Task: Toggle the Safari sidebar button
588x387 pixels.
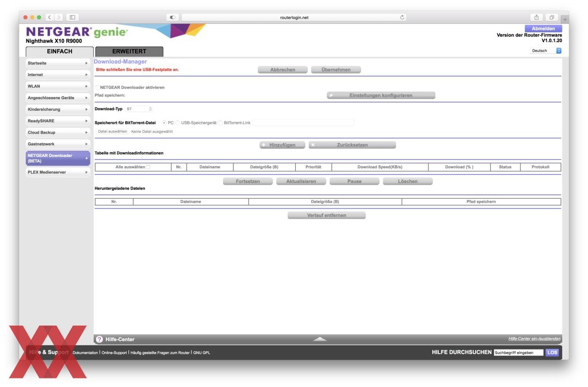Action: 73,17
